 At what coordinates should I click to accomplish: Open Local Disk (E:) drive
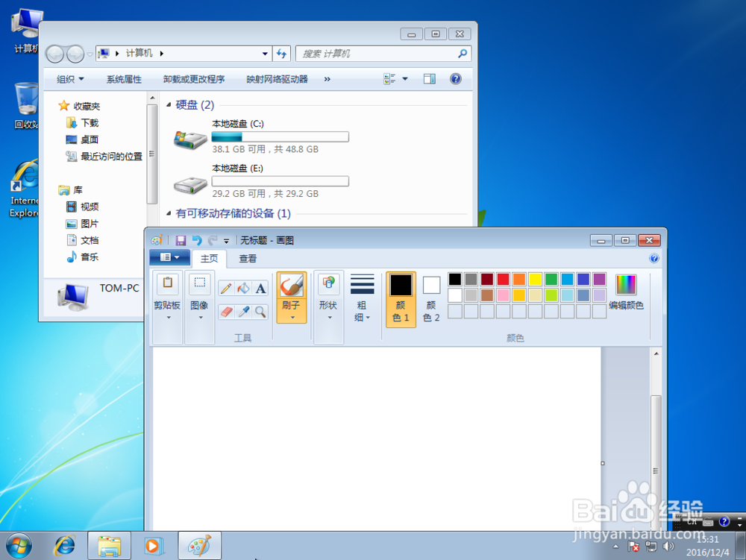point(260,181)
